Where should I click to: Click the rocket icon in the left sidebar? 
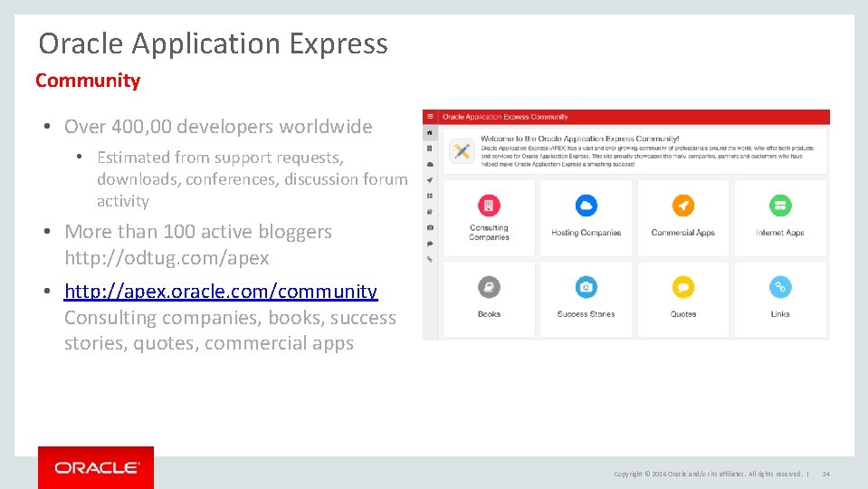point(430,180)
